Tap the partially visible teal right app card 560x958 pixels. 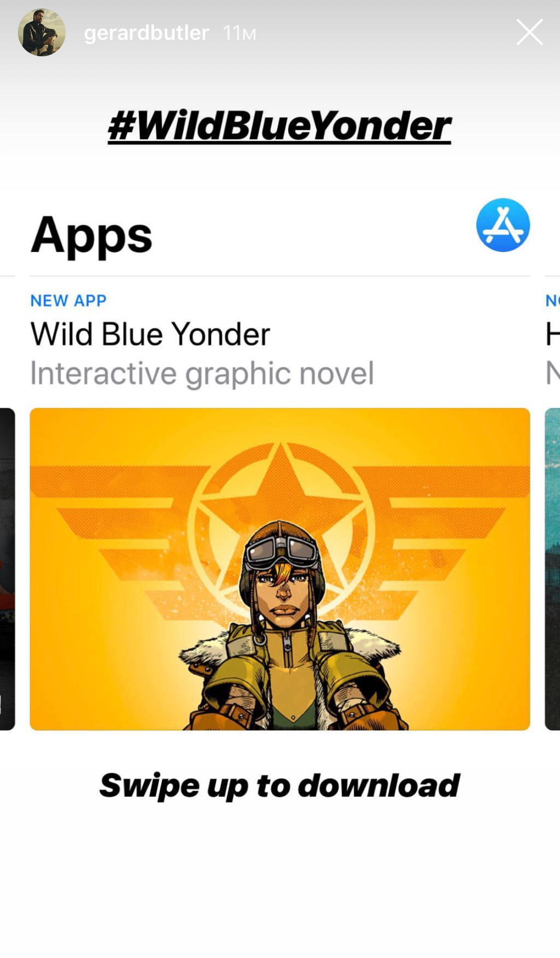pos(553,569)
